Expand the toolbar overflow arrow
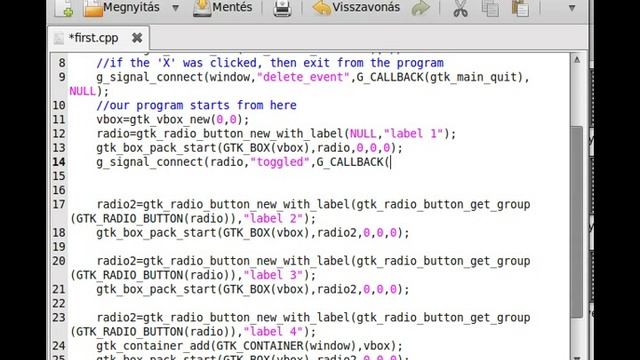The height and width of the screenshot is (360, 640). coord(571,8)
